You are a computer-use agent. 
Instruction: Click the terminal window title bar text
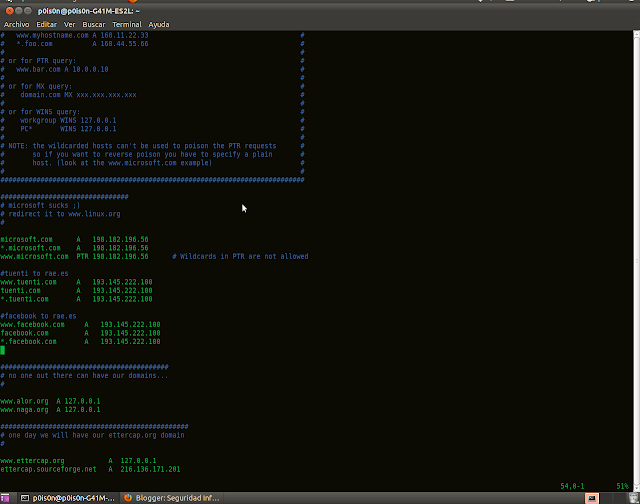(89, 11)
